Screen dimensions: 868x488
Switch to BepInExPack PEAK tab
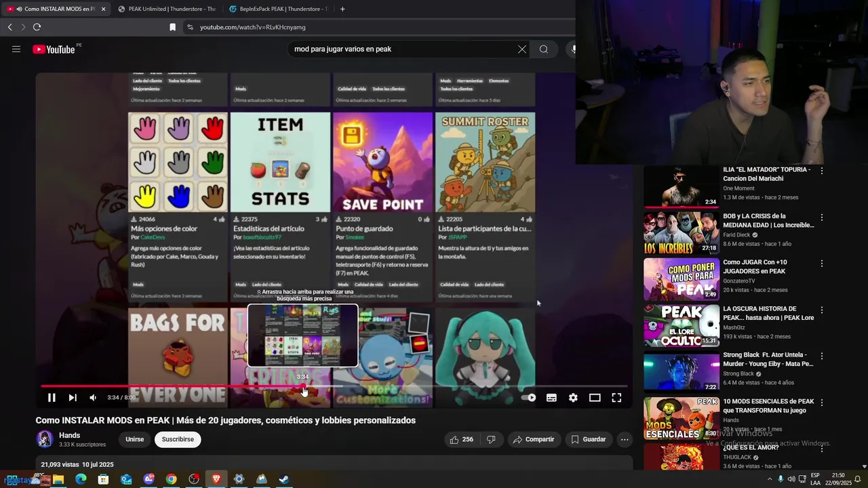[278, 9]
